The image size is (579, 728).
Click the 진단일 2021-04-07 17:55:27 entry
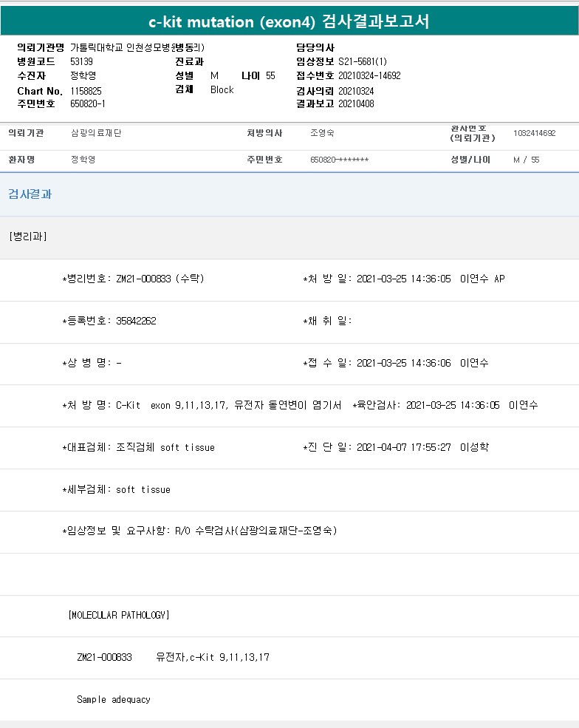pyautogui.click(x=395, y=447)
